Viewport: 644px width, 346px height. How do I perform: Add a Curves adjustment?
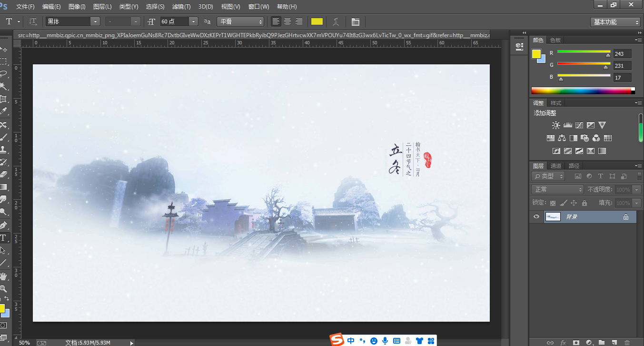click(x=579, y=125)
